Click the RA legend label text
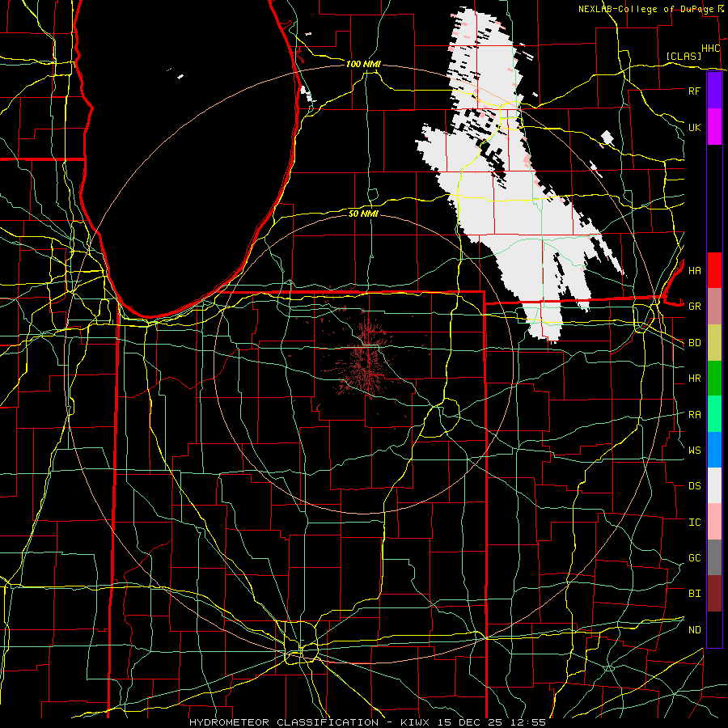728x728 pixels. (695, 415)
